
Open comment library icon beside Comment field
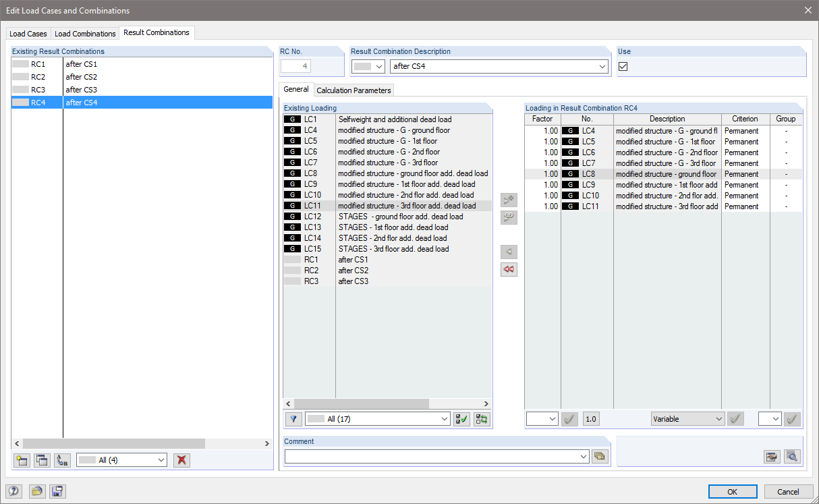(x=599, y=457)
